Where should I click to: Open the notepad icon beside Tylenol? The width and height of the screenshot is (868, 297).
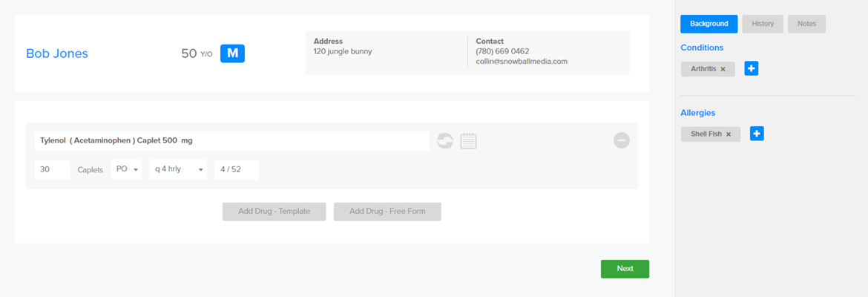468,140
